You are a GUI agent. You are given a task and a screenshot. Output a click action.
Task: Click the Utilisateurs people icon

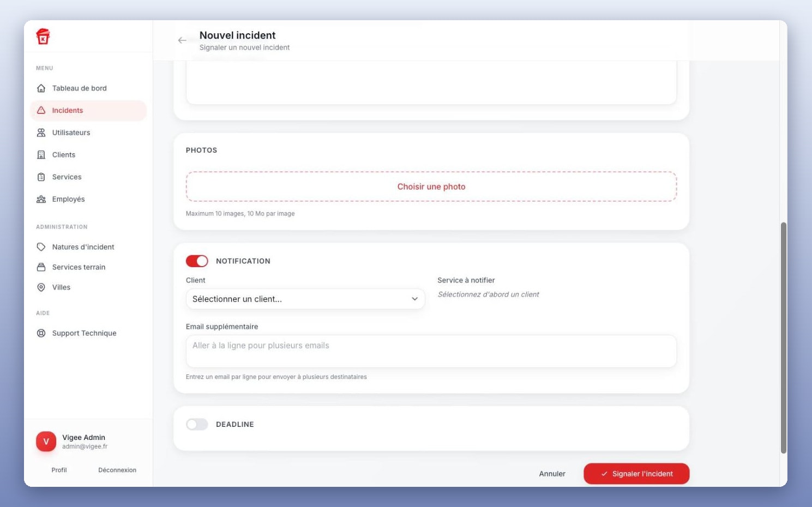point(41,132)
